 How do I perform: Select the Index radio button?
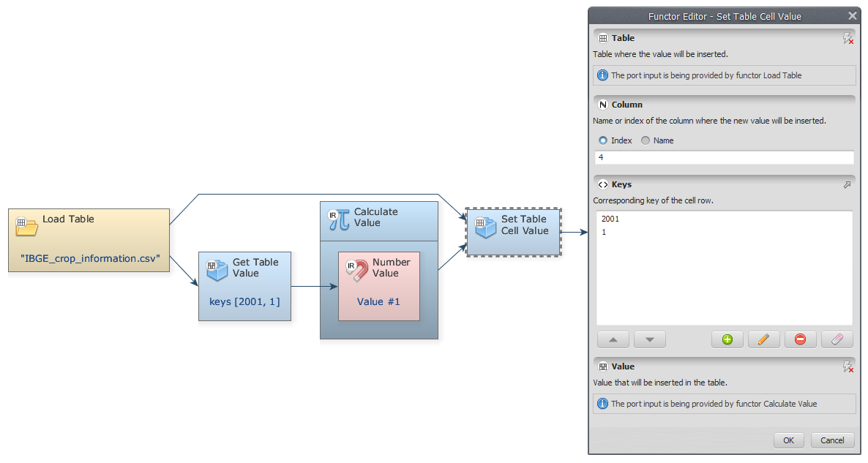(603, 140)
